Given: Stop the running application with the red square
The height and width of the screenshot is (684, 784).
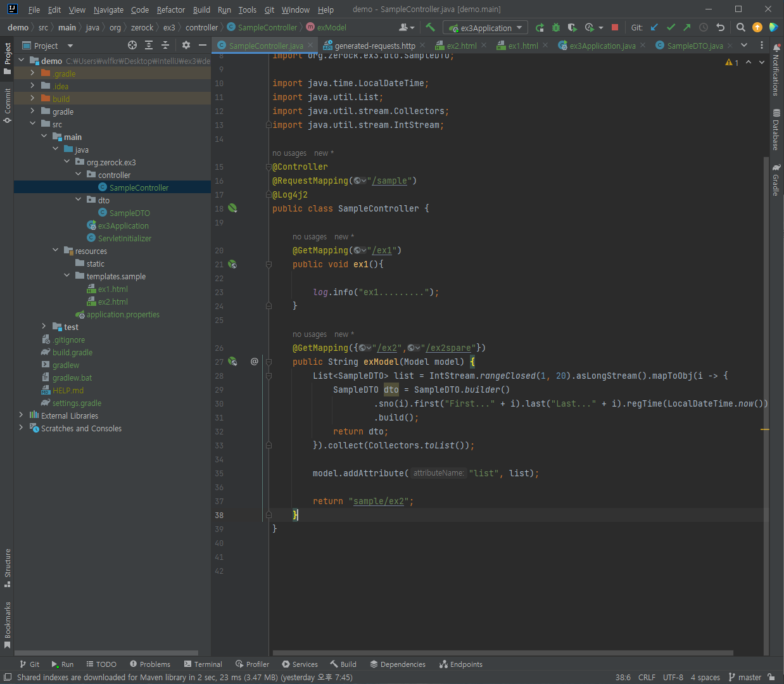Looking at the screenshot, I should 614,27.
